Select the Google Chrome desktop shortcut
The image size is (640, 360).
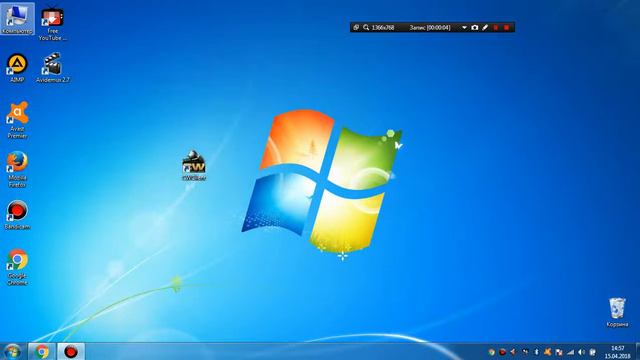coord(17,267)
